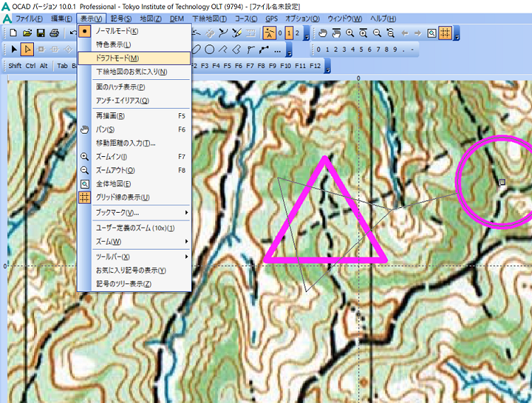Click numeric keypad button 7
Screen dimensions: 532x403
coord(378,49)
